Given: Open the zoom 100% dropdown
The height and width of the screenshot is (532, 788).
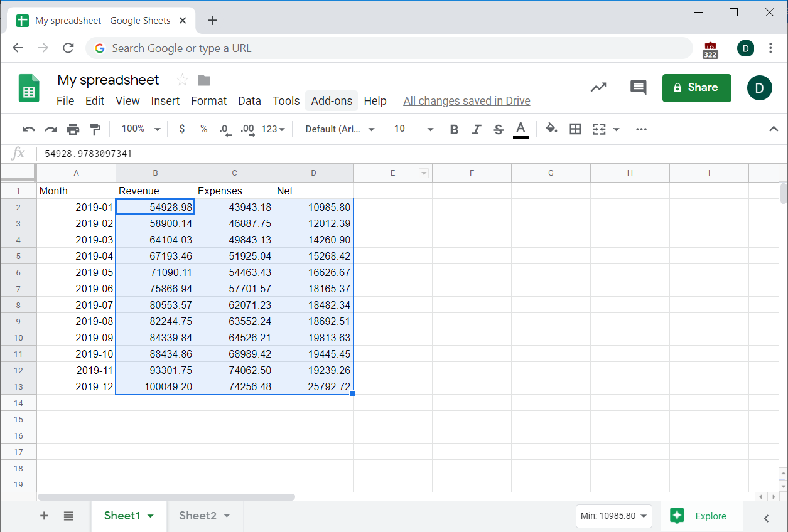Looking at the screenshot, I should (x=141, y=129).
